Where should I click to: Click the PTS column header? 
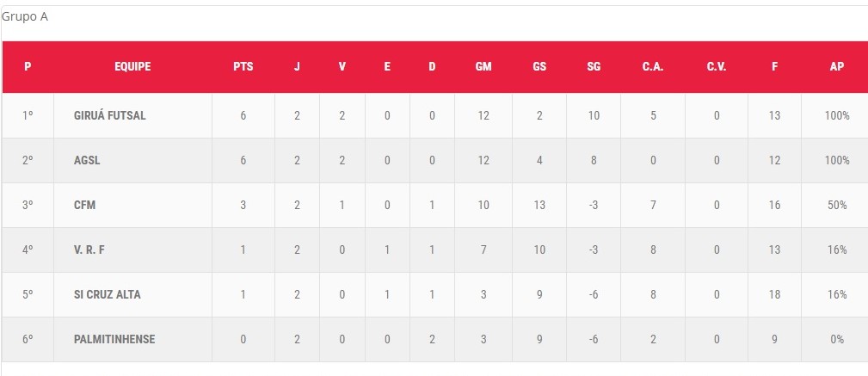tap(243, 67)
